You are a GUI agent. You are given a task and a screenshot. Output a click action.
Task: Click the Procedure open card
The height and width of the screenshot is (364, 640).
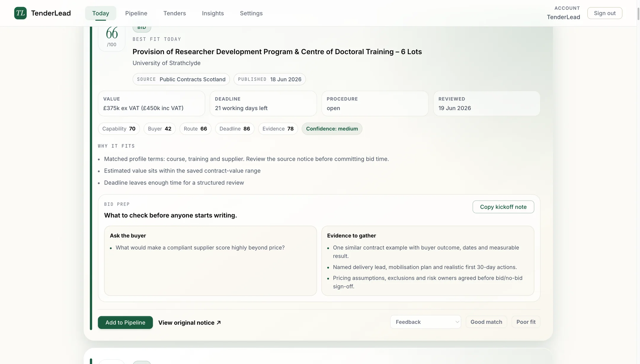point(375,104)
